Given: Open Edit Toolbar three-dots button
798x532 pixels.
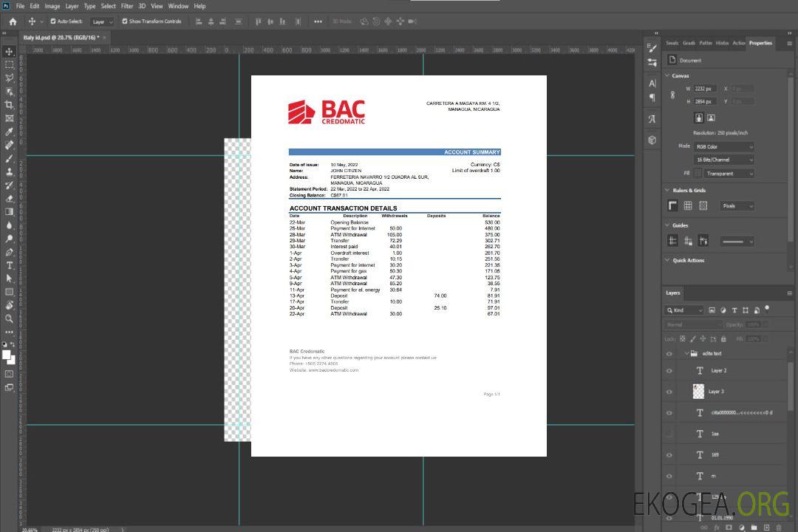Looking at the screenshot, I should pos(9,332).
